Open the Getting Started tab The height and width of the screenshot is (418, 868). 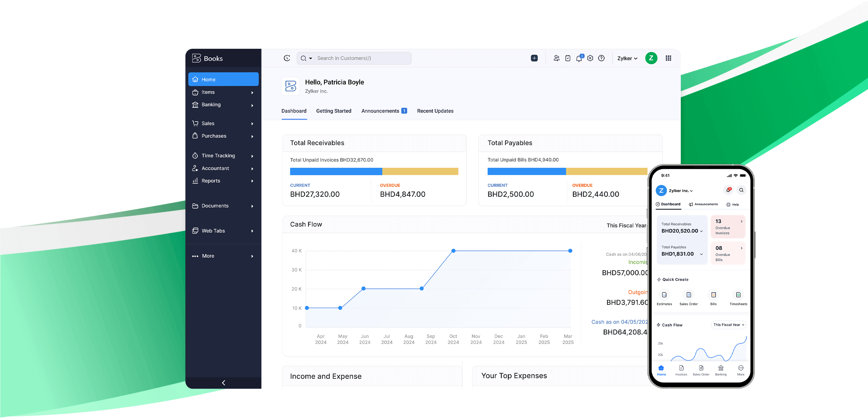(x=333, y=111)
